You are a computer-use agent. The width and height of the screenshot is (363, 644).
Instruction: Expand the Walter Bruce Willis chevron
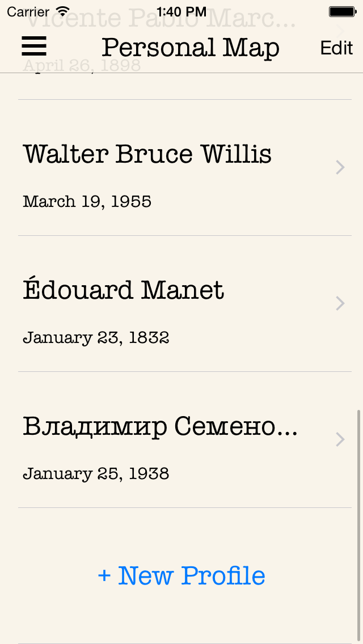(340, 167)
